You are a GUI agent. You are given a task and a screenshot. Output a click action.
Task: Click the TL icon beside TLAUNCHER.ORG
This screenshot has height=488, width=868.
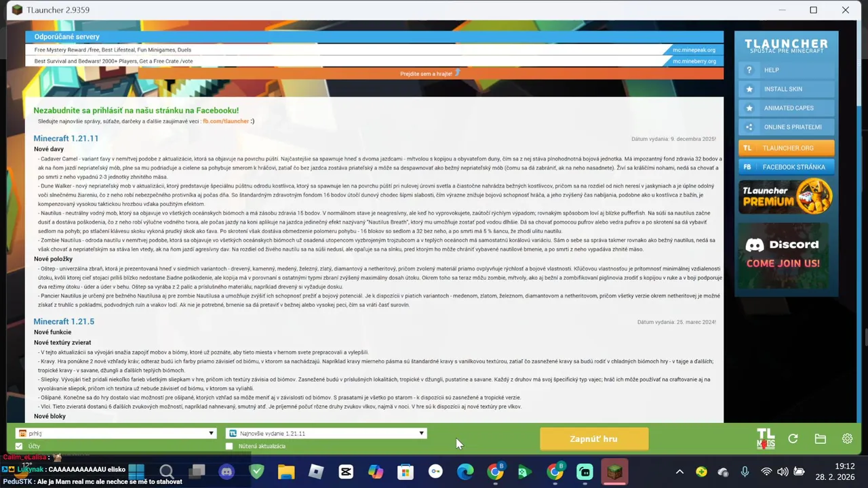coord(747,148)
